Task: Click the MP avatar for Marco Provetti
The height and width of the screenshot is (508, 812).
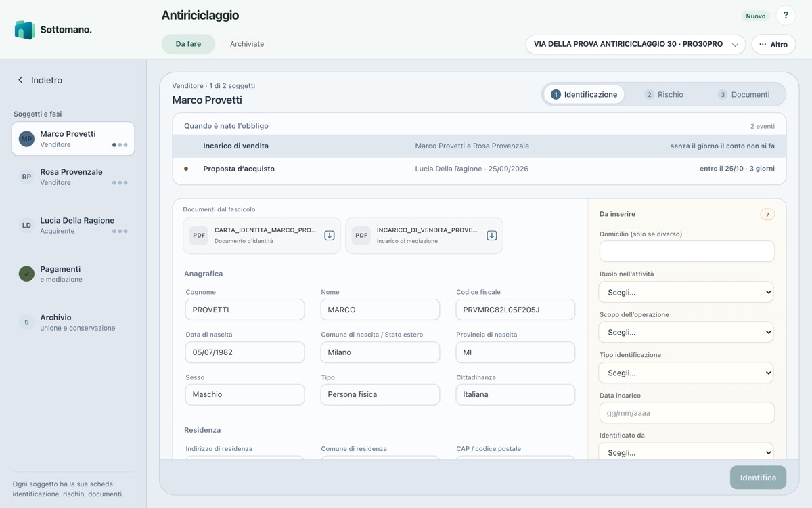Action: pyautogui.click(x=26, y=139)
